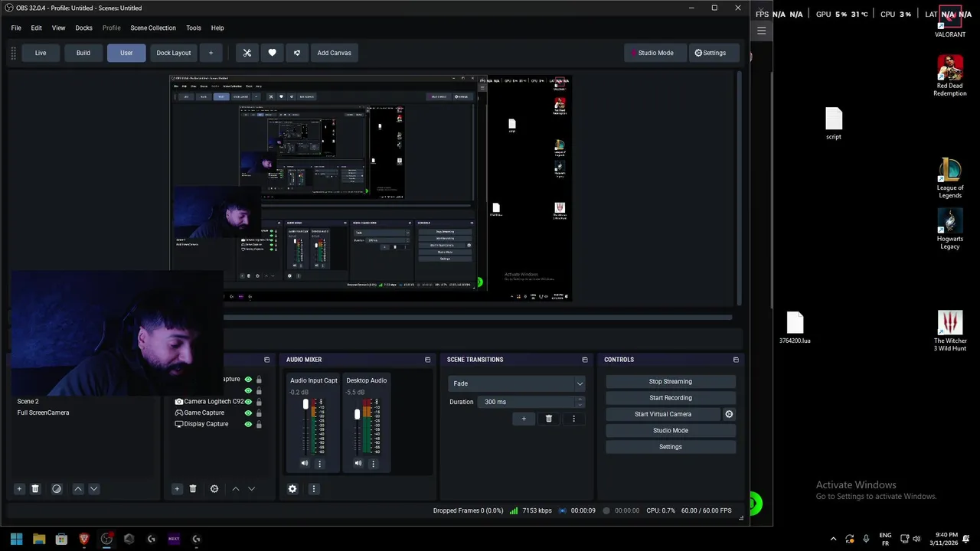Click the Add Canvas button
This screenshot has width=980, height=551.
pyautogui.click(x=334, y=53)
